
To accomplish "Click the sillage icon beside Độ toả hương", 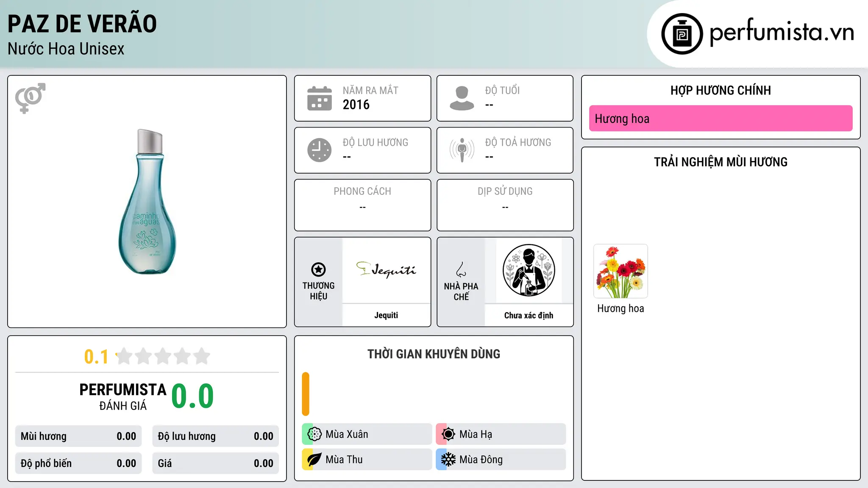I will point(462,150).
